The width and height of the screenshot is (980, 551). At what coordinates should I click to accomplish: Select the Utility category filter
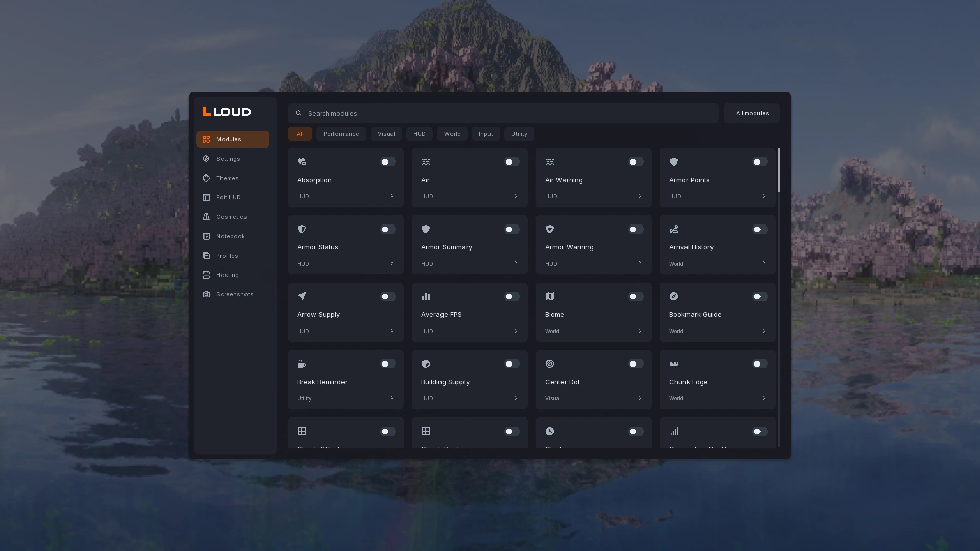coord(519,134)
